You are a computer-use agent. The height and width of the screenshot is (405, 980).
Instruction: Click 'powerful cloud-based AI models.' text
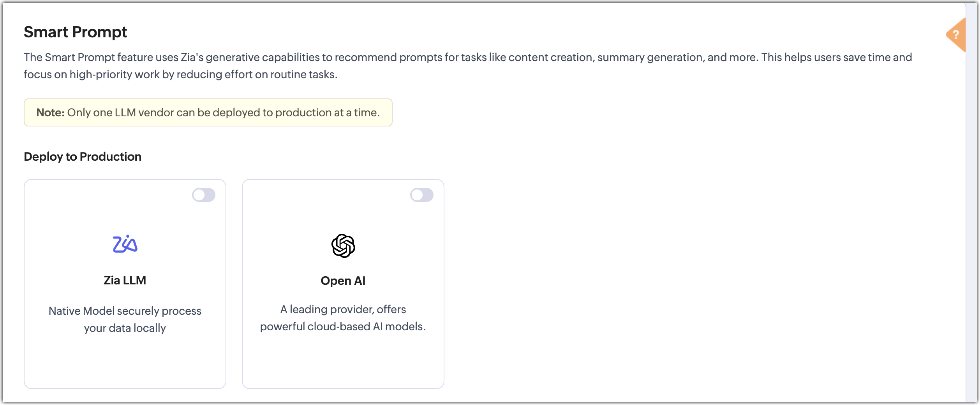[x=343, y=327]
